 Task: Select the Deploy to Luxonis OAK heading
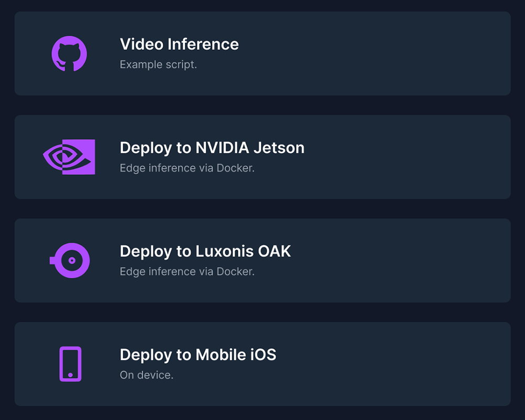[x=205, y=251]
